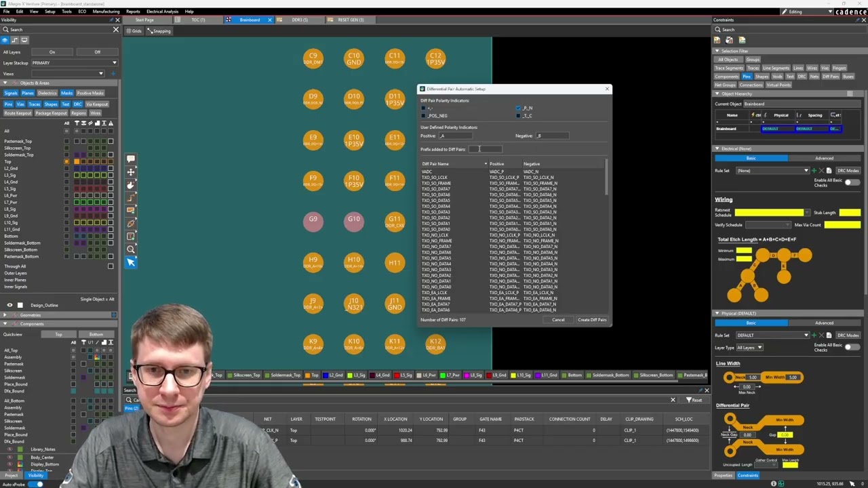Viewport: 868px width, 488px height.
Task: Open Layer Stackup PRIMARY dropdown
Action: pyautogui.click(x=75, y=62)
